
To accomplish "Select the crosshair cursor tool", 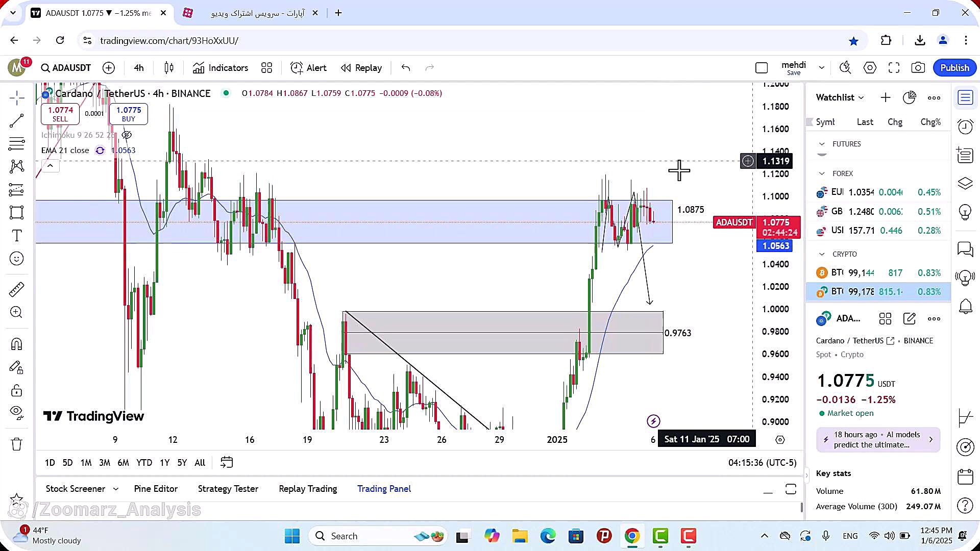I will (x=16, y=98).
